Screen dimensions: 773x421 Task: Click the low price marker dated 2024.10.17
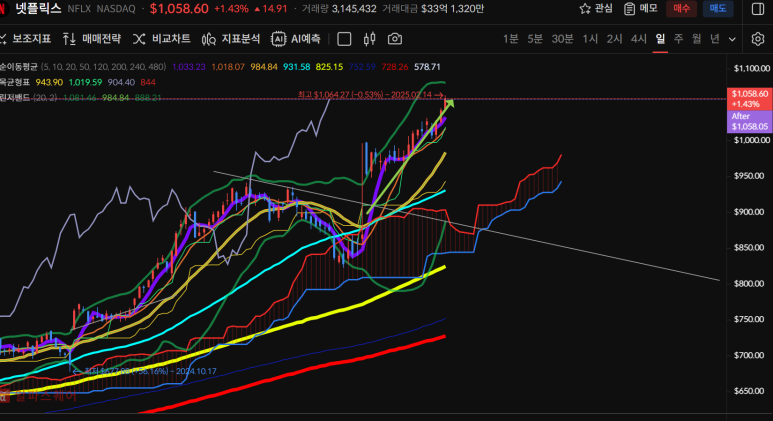[x=145, y=371]
